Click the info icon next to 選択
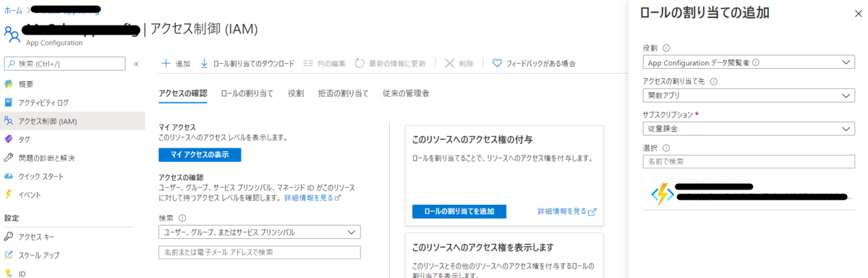The height and width of the screenshot is (278, 868). [666, 148]
